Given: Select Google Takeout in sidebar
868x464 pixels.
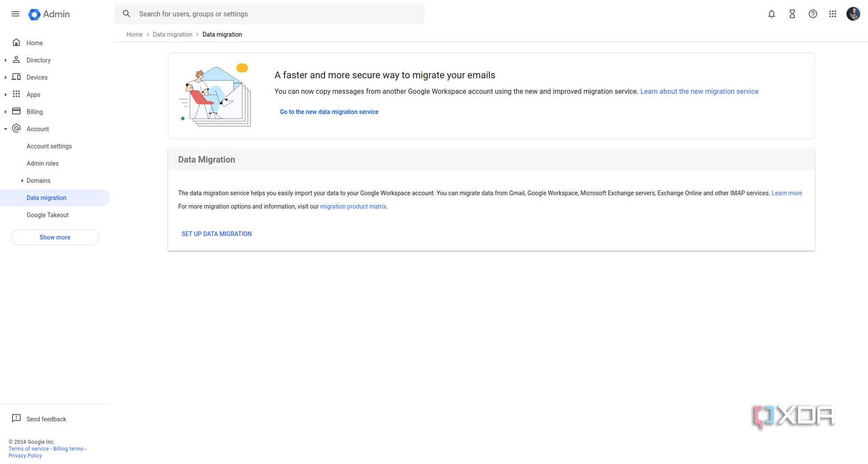Looking at the screenshot, I should click(x=47, y=215).
